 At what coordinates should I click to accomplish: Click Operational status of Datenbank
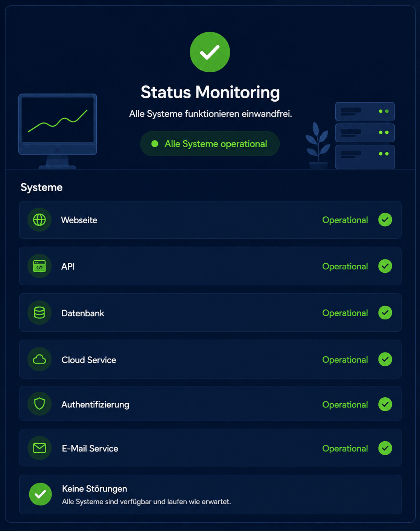tap(345, 313)
